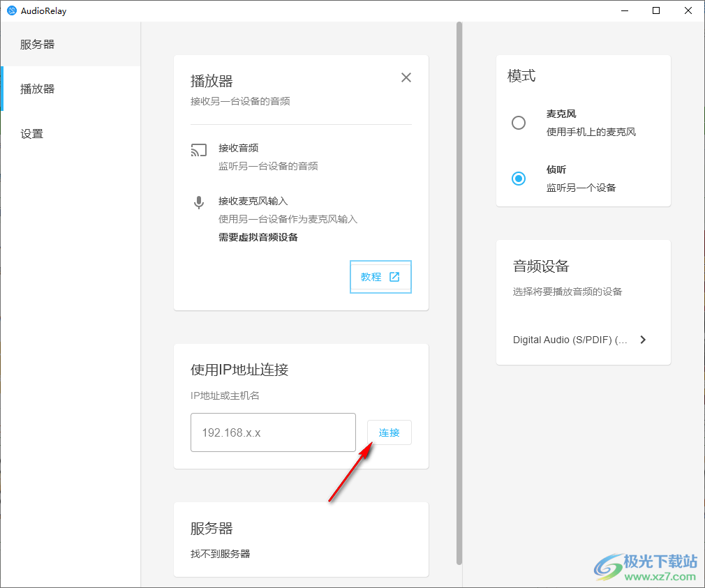The height and width of the screenshot is (588, 705).
Task: Maximize the AudioRelay window
Action: (x=656, y=10)
